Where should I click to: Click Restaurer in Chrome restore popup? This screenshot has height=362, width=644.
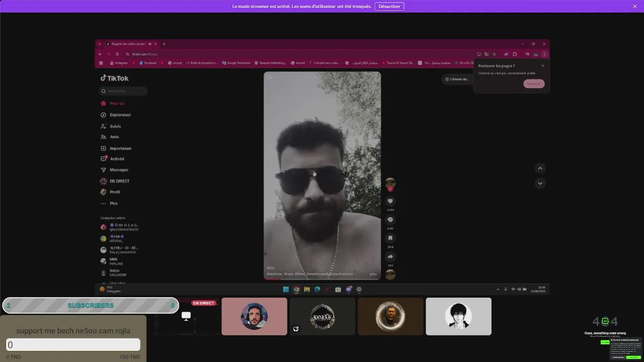pos(534,84)
